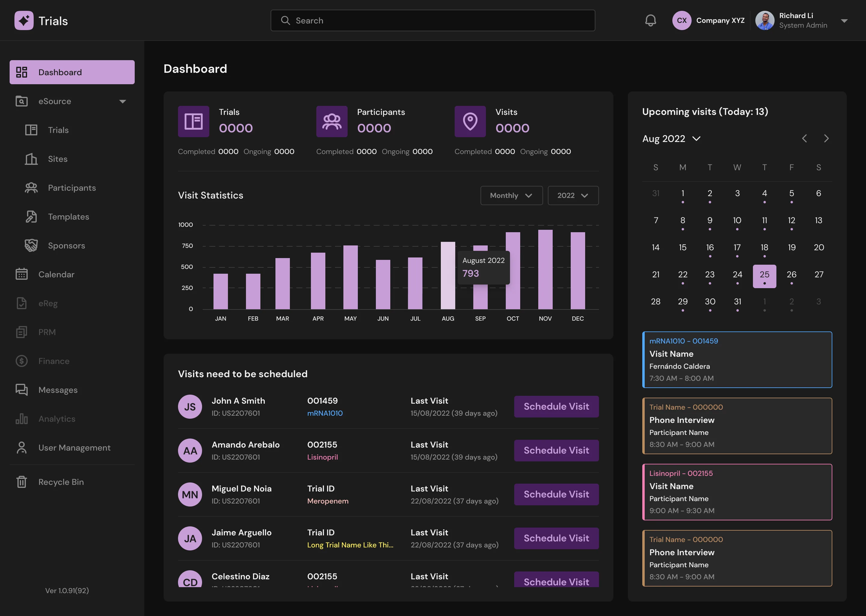Viewport: 866px width, 616px height.
Task: Schedule visit for Miguel De Noia
Action: [556, 494]
